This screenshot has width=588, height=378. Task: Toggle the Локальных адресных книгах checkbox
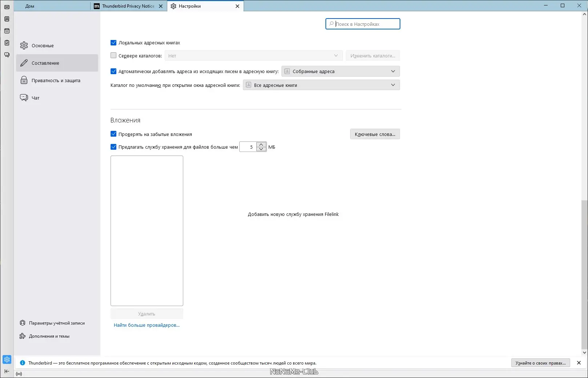tap(113, 43)
